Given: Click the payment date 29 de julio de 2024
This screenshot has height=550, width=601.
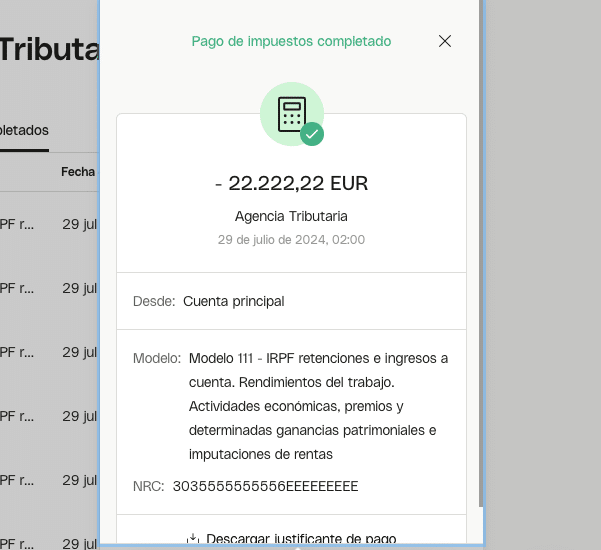Looking at the screenshot, I should [x=291, y=240].
